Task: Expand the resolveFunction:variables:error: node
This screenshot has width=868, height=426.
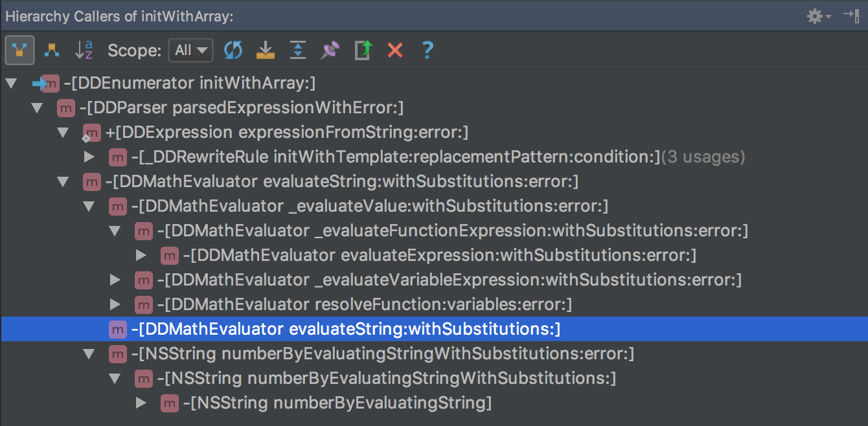Action: [x=115, y=304]
